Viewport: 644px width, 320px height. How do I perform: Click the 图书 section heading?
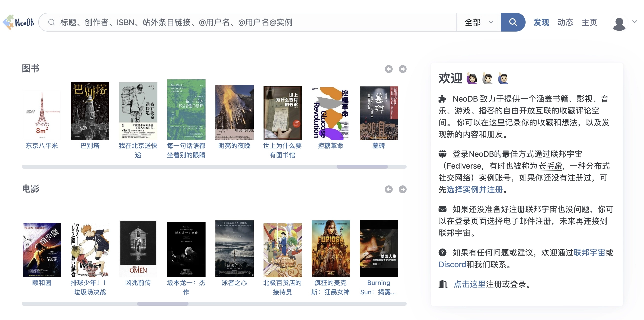pyautogui.click(x=31, y=69)
